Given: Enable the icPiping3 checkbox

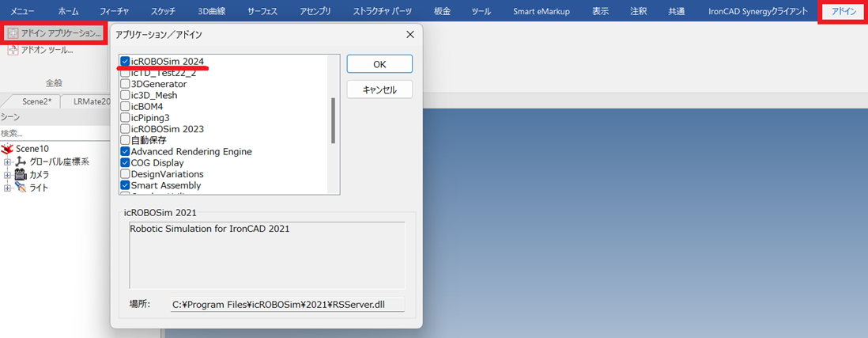Looking at the screenshot, I should [125, 117].
